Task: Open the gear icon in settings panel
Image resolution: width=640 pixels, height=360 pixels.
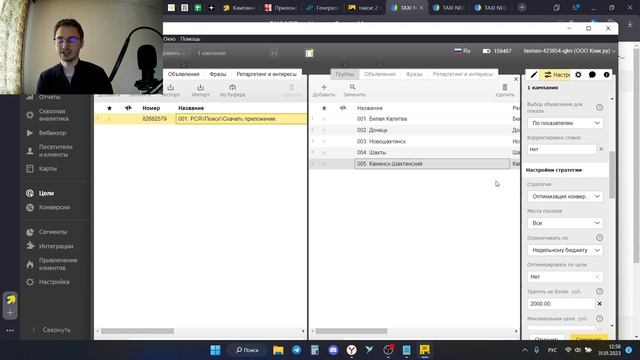Action: [578, 75]
